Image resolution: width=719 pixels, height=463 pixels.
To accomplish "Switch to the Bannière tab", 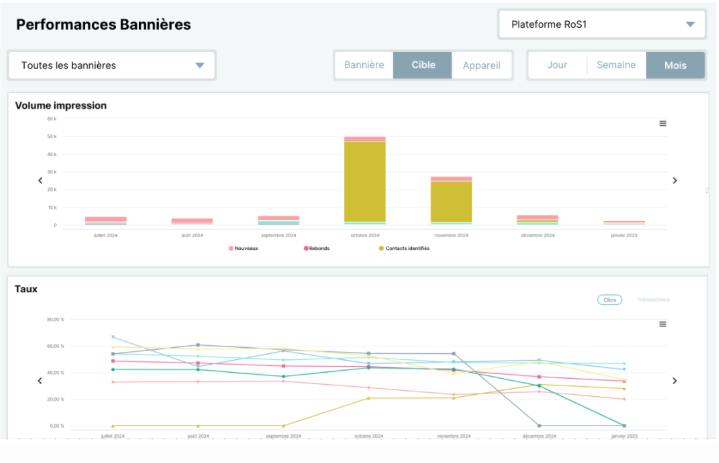I will pos(364,65).
